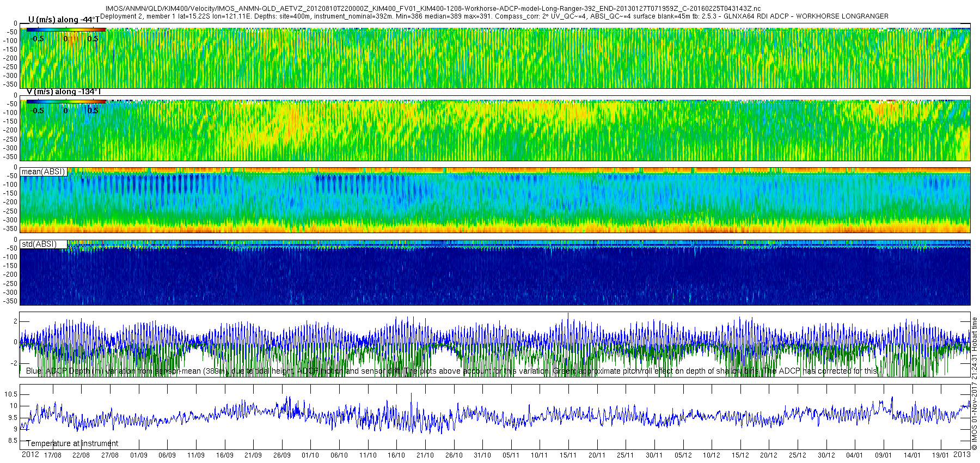The height and width of the screenshot is (463, 980).
Task: Click the '30/12' date tick label
Action: (826, 455)
